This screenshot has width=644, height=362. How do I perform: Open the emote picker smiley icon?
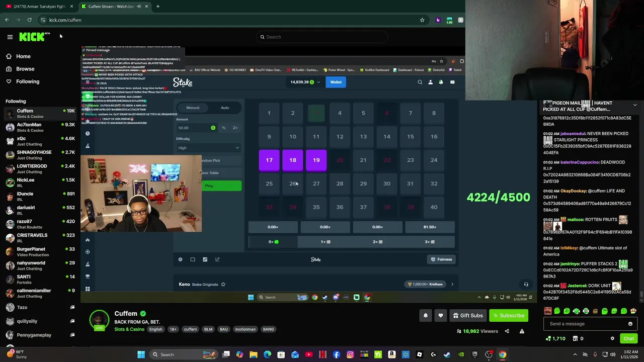pyautogui.click(x=630, y=324)
